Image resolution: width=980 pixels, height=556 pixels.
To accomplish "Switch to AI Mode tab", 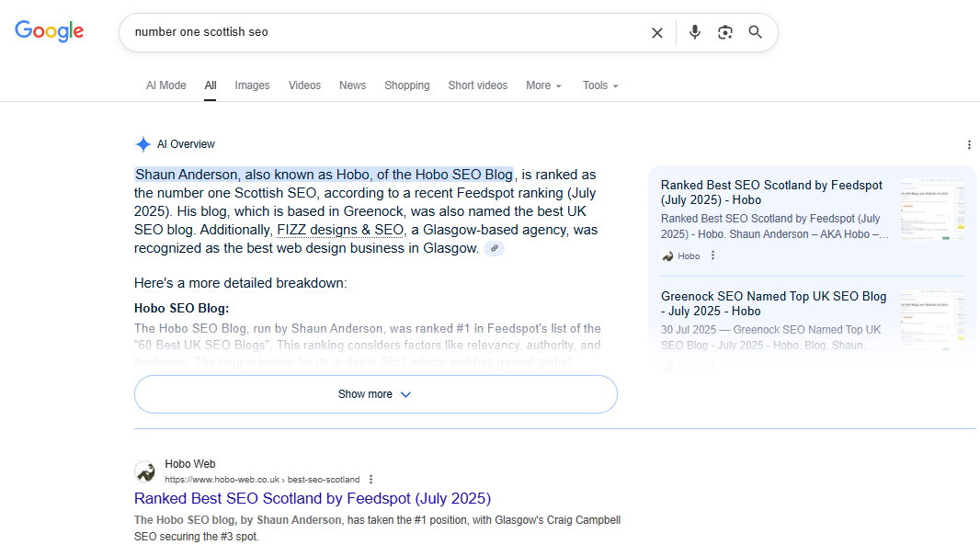I will tap(166, 85).
